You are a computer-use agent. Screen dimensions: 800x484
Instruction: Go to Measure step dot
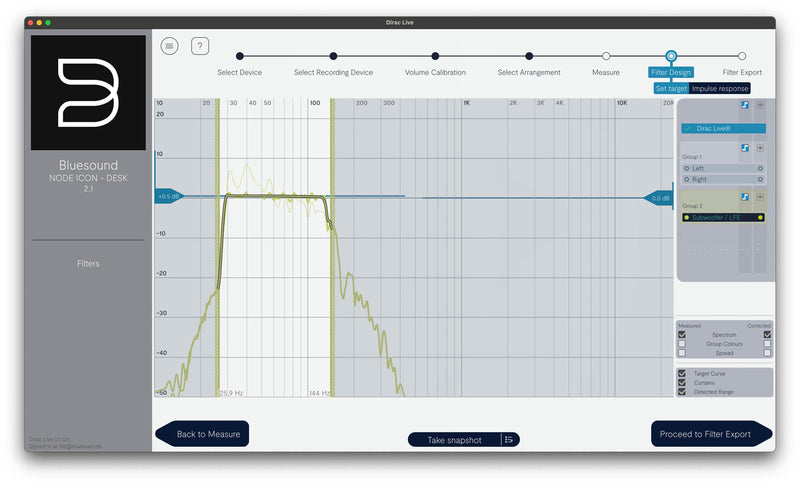[x=606, y=56]
